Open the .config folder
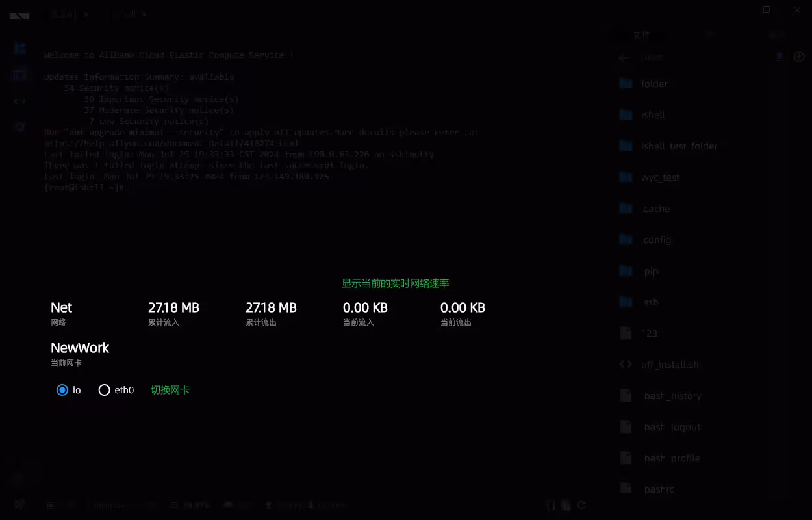 coord(656,240)
